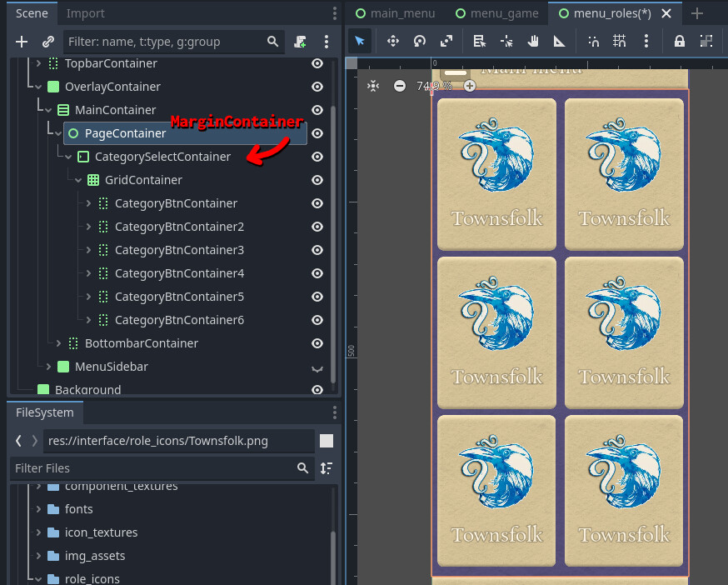
Task: Collapse the GridContainer node
Action: [78, 180]
